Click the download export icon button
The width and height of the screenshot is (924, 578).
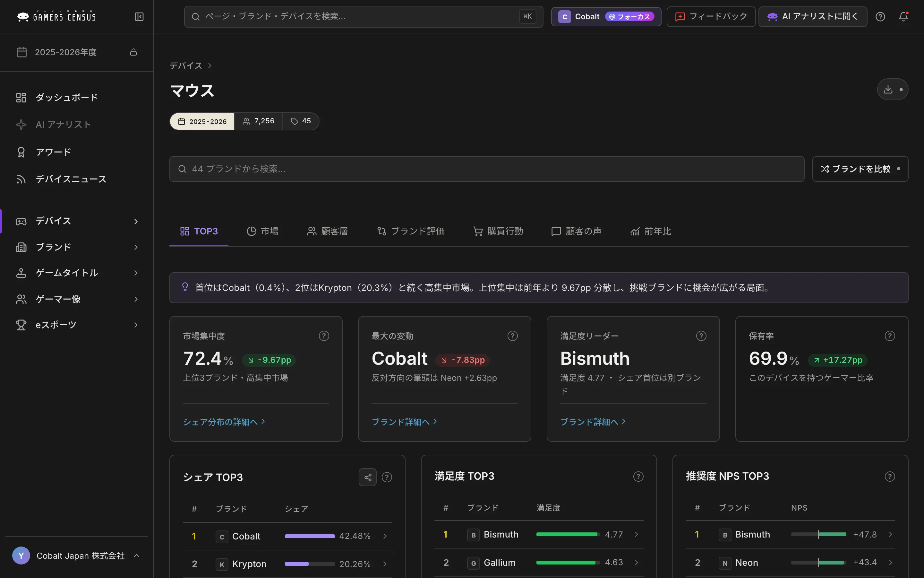892,90
